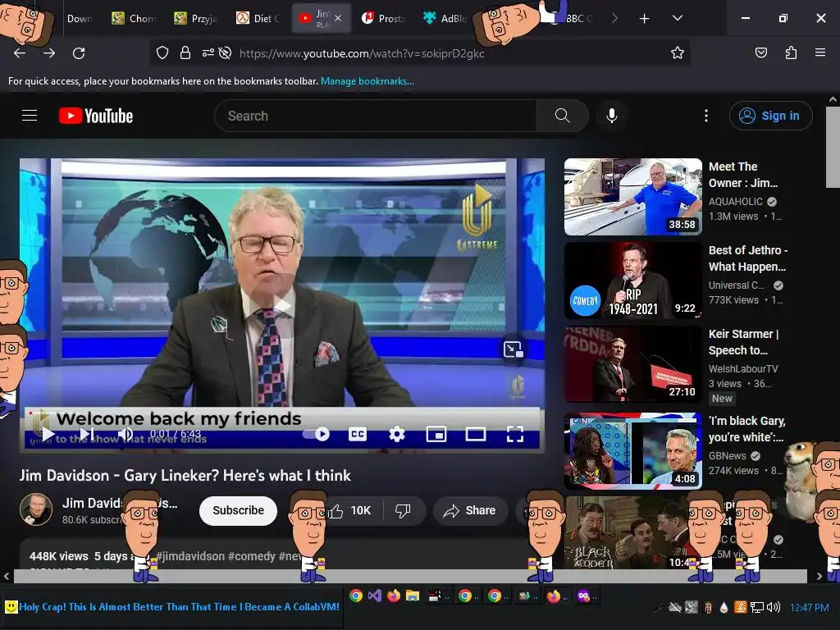Open File Explorer from taskbar
This screenshot has height=630, width=840.
[413, 596]
